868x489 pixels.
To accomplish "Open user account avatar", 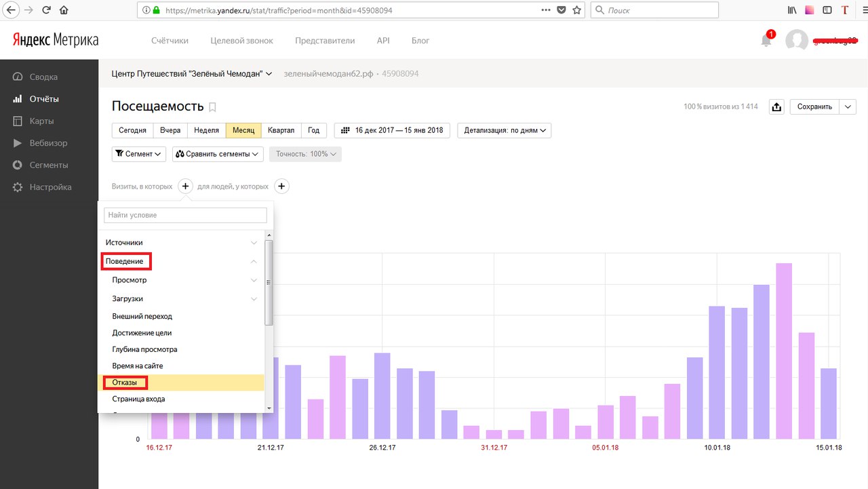I will tap(797, 41).
